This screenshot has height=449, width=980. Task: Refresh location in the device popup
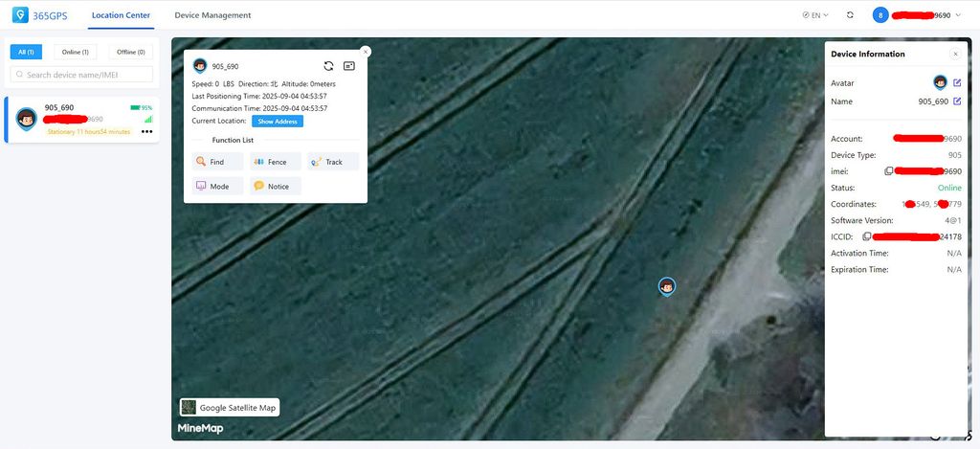329,66
